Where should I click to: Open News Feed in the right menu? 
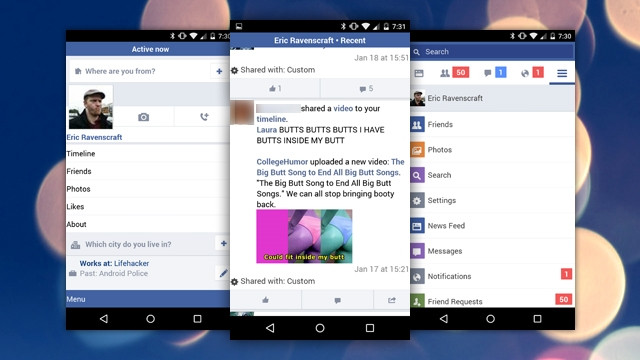(x=493, y=226)
